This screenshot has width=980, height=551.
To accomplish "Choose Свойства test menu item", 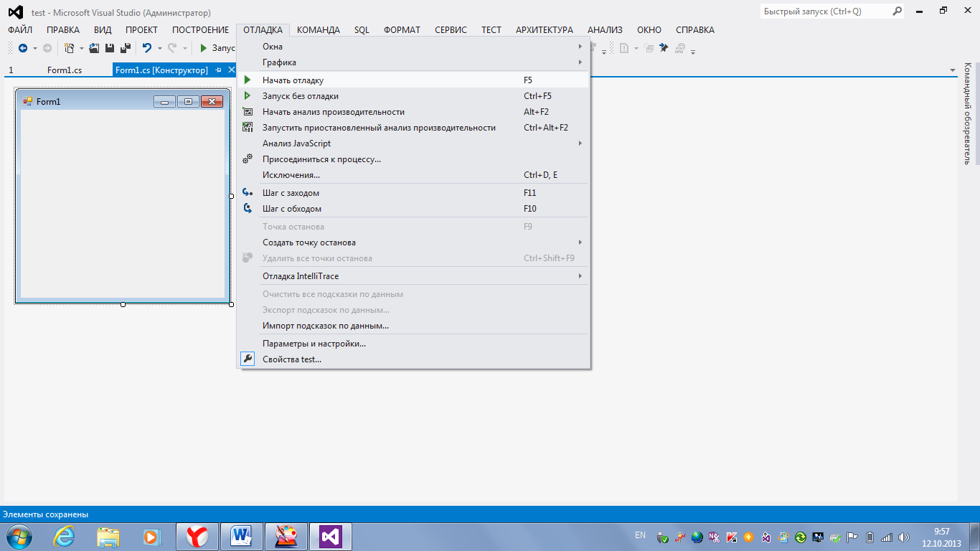I will [413, 359].
